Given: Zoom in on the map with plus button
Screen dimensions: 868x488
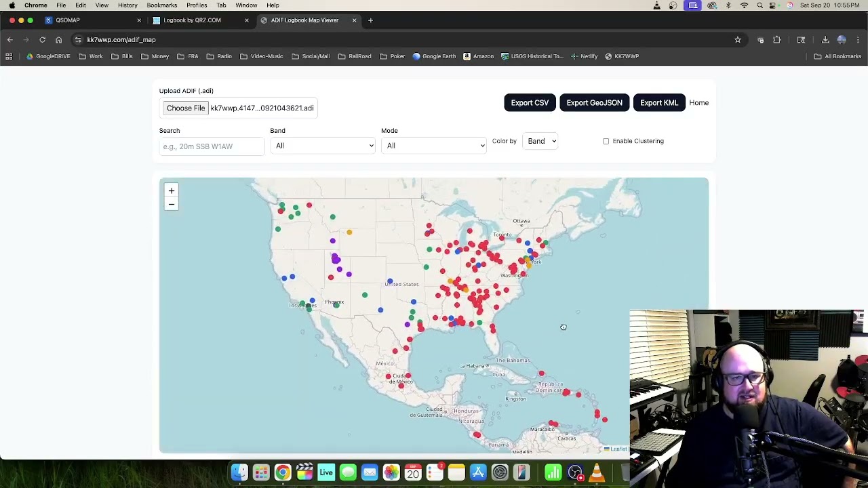Looking at the screenshot, I should 172,191.
